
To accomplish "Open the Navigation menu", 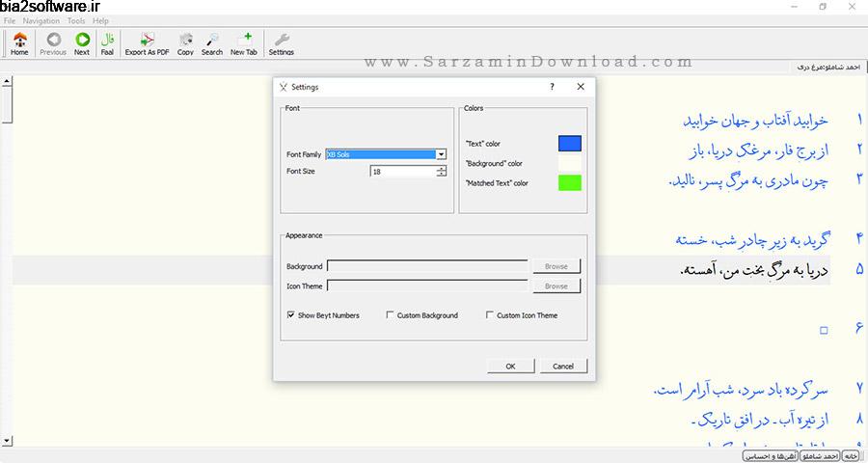I will 41,20.
